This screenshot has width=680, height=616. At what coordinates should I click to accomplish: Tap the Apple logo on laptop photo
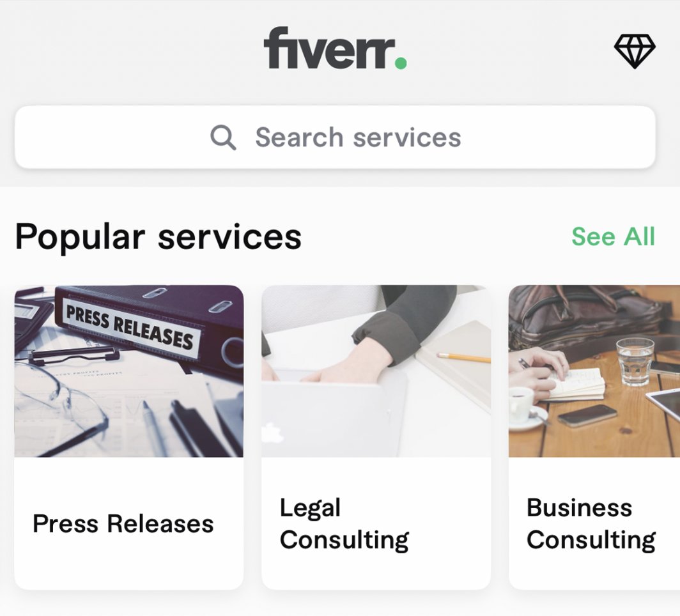272,433
